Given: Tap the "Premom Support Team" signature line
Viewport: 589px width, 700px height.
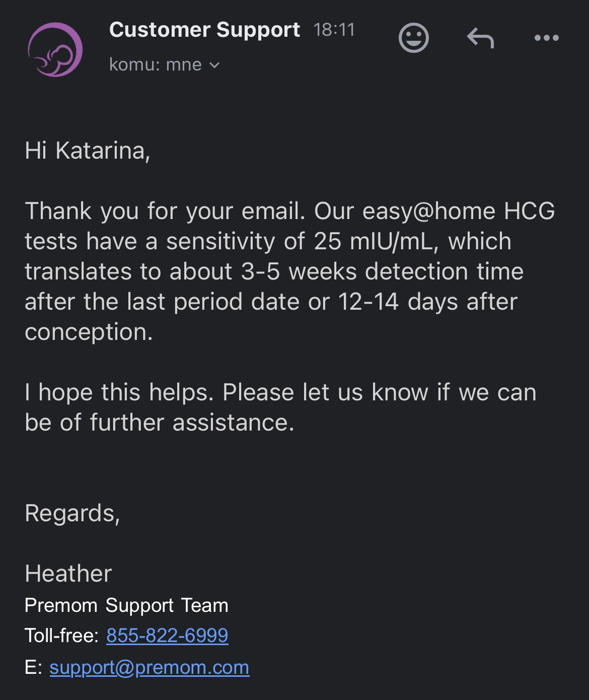Looking at the screenshot, I should click(126, 605).
